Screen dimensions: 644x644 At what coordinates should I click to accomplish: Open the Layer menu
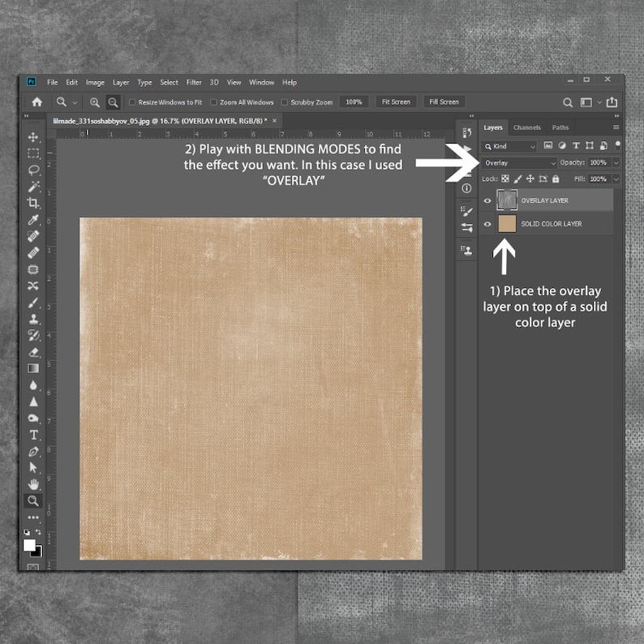[x=121, y=83]
